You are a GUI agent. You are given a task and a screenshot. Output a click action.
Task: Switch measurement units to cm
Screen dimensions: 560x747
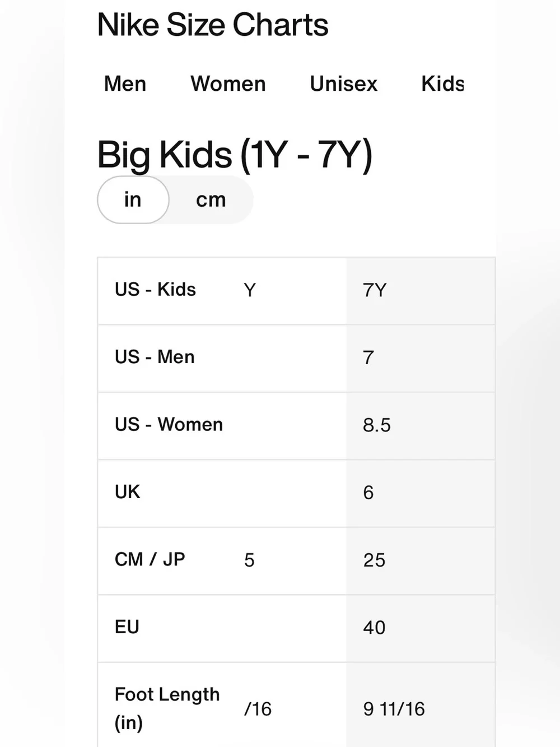click(x=211, y=199)
